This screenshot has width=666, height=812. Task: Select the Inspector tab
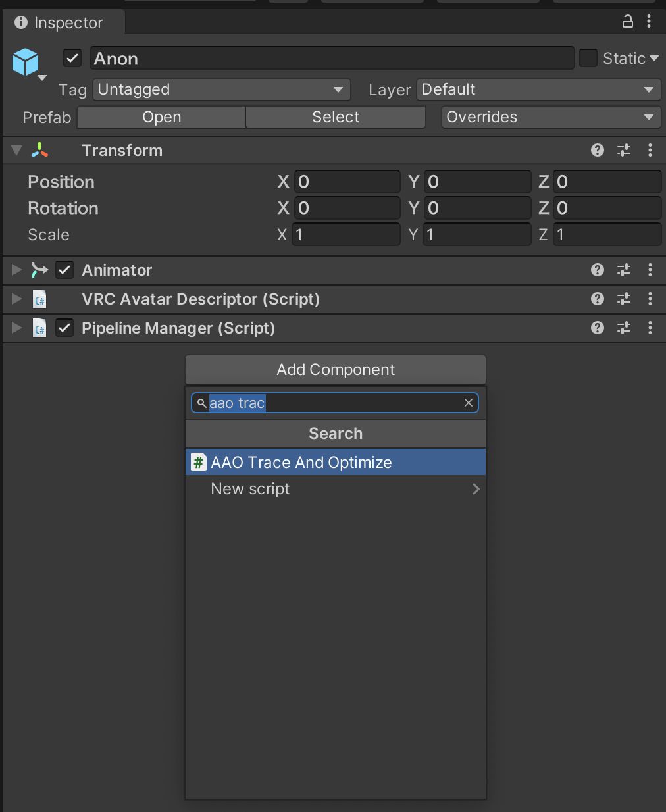[x=63, y=22]
